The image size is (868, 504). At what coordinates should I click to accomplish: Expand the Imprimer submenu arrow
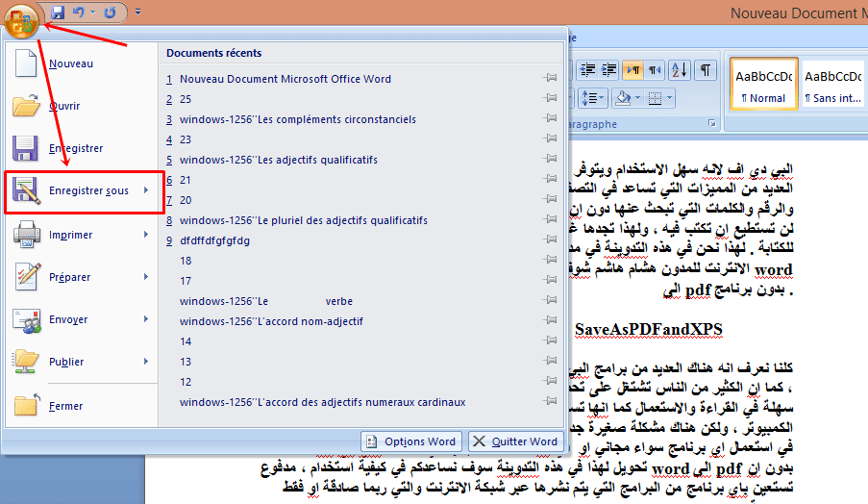(146, 235)
